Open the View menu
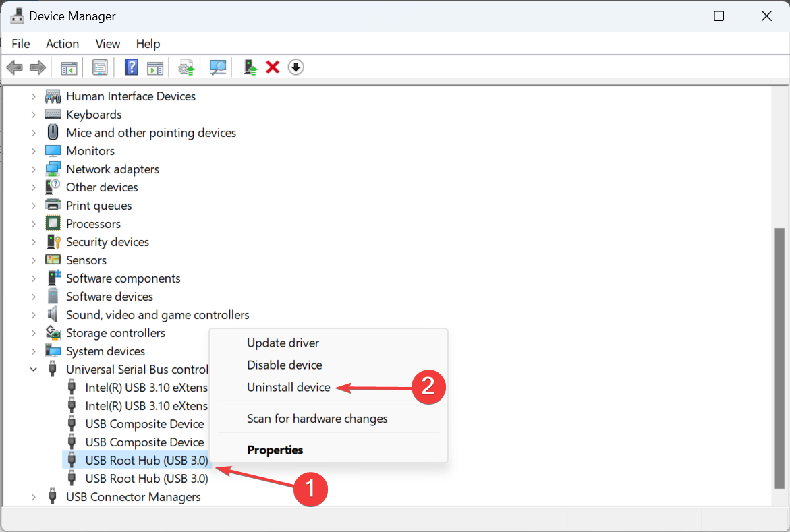The width and height of the screenshot is (790, 532). pyautogui.click(x=108, y=44)
